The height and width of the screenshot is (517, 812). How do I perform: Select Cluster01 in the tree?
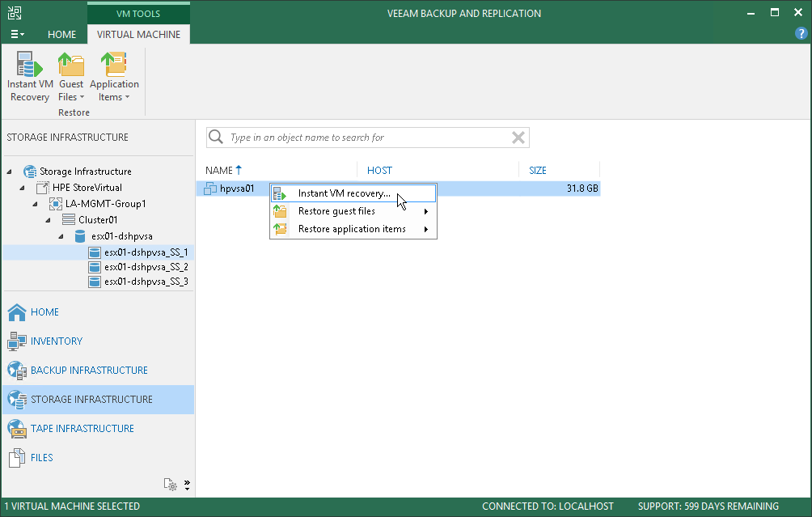[x=98, y=219]
